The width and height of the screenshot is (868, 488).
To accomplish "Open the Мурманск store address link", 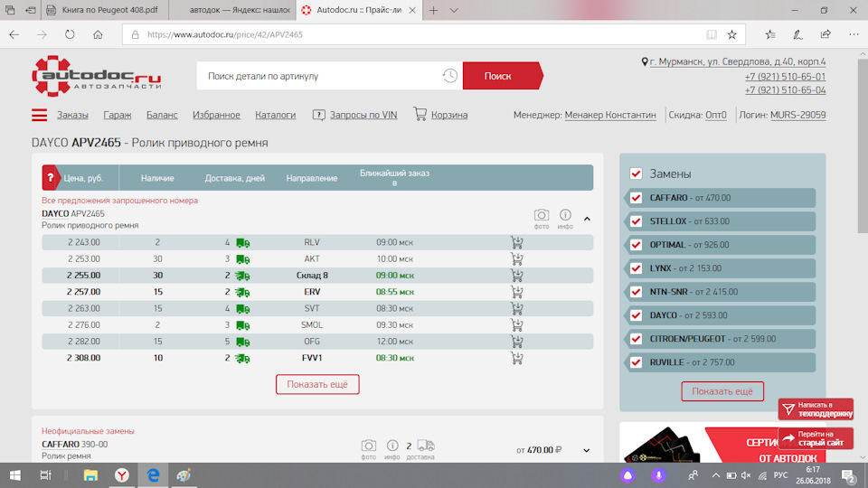I will [x=738, y=61].
